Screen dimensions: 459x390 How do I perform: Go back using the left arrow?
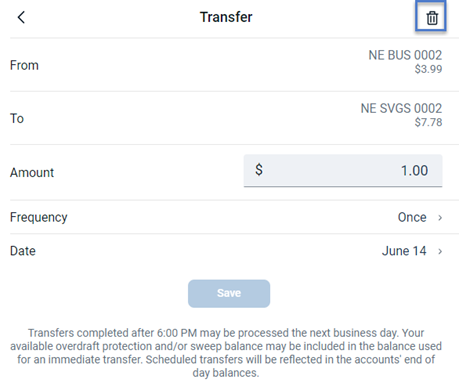[x=21, y=17]
